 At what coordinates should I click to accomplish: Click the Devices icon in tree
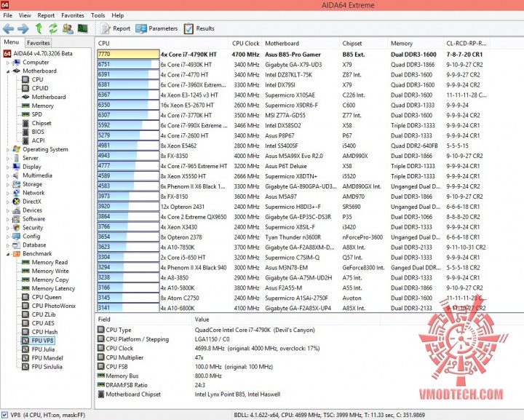click(x=16, y=210)
